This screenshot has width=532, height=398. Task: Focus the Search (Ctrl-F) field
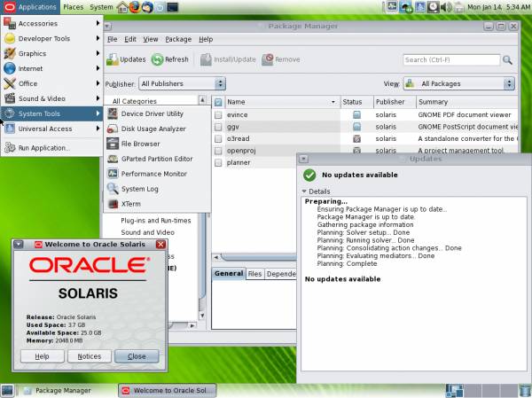click(x=451, y=59)
